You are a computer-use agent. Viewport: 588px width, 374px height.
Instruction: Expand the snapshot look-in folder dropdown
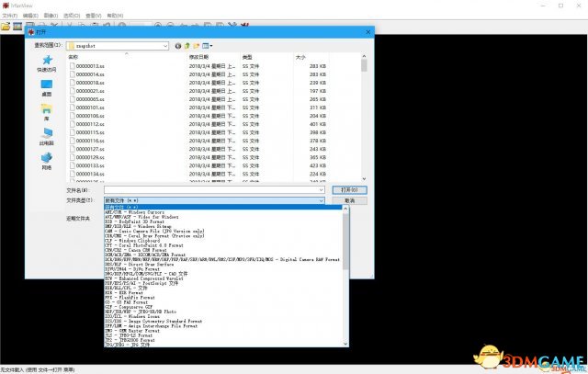(x=165, y=46)
